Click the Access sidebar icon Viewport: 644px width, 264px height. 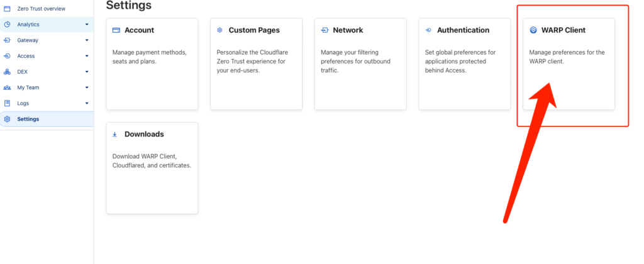(7, 56)
